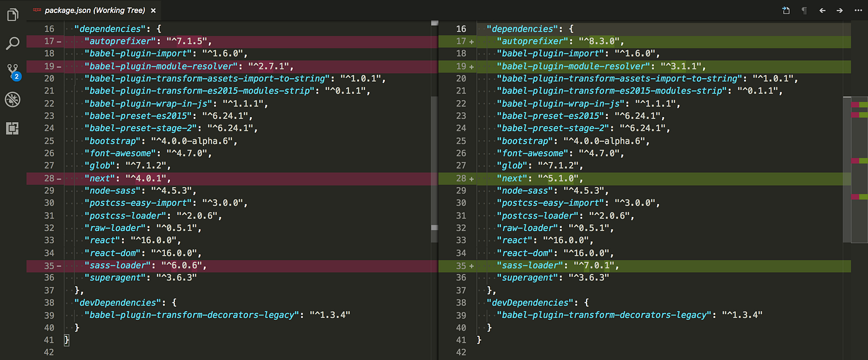
Task: Jump to the previous change using the left arrow
Action: [x=822, y=10]
